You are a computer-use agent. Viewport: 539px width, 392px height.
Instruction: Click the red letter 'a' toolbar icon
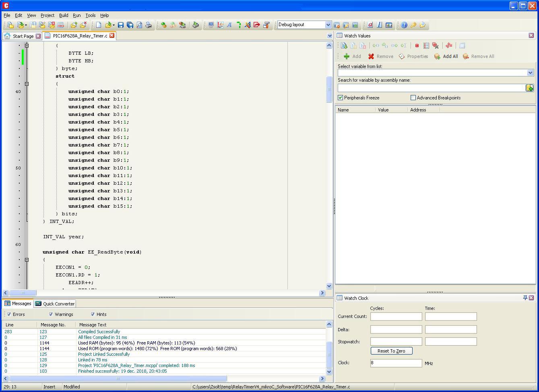coord(370,25)
